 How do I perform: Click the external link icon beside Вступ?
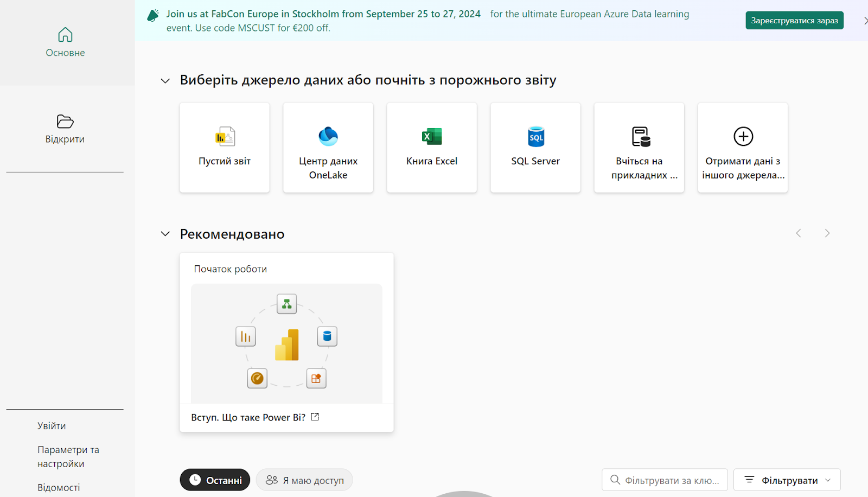click(315, 417)
